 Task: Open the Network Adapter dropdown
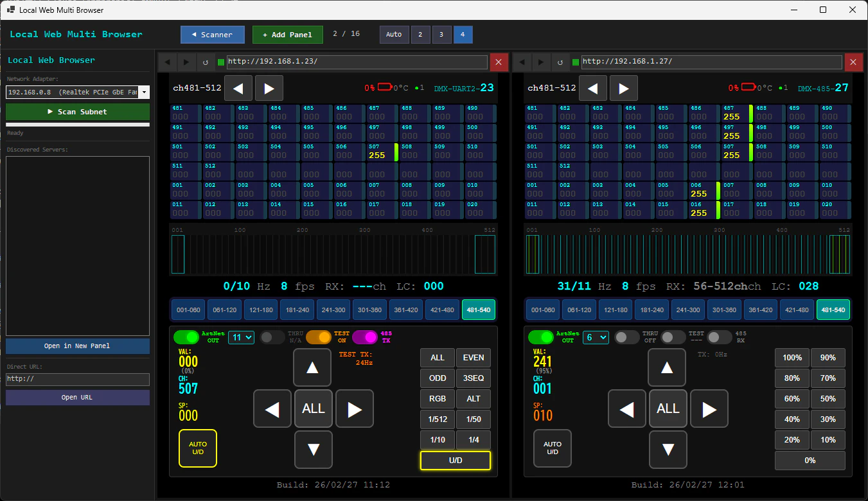click(x=78, y=92)
